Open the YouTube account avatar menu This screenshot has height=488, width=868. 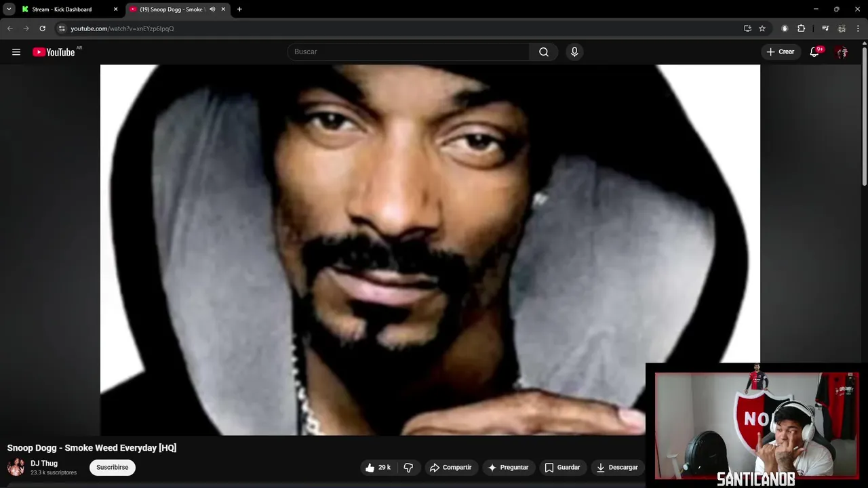(842, 52)
